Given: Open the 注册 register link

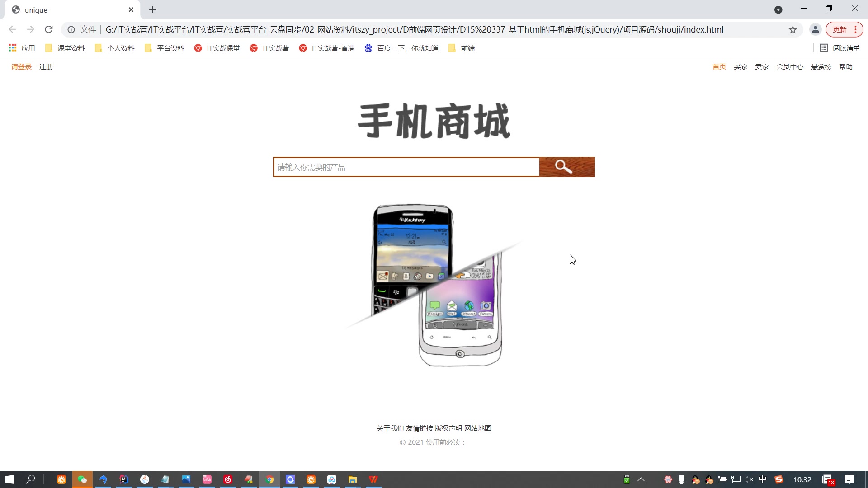Looking at the screenshot, I should point(46,67).
